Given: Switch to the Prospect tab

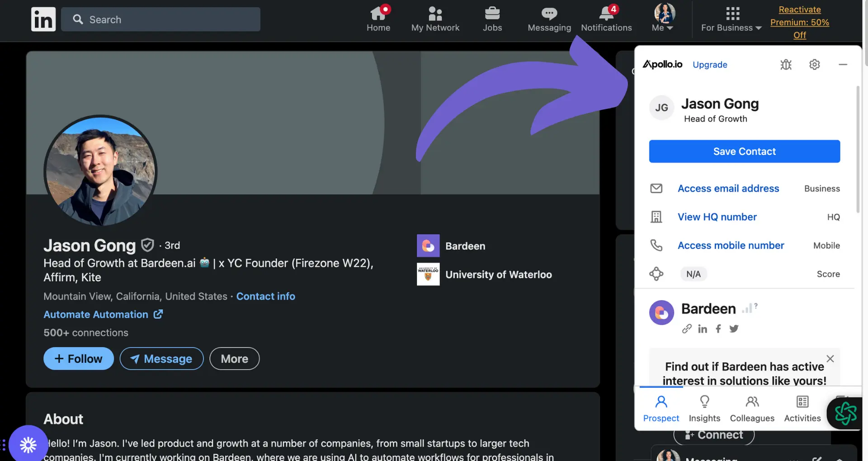Looking at the screenshot, I should pos(661,409).
